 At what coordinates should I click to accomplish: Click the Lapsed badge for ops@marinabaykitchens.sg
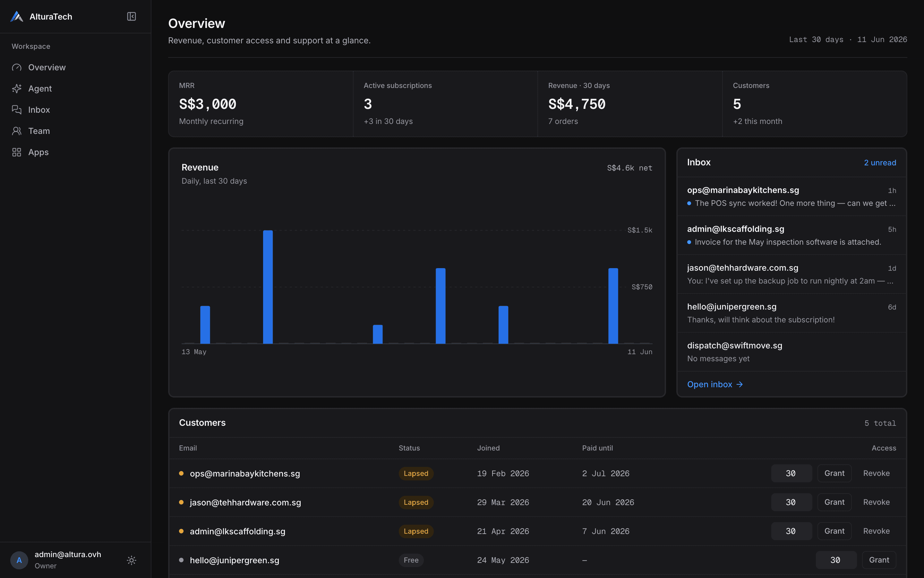pos(416,473)
